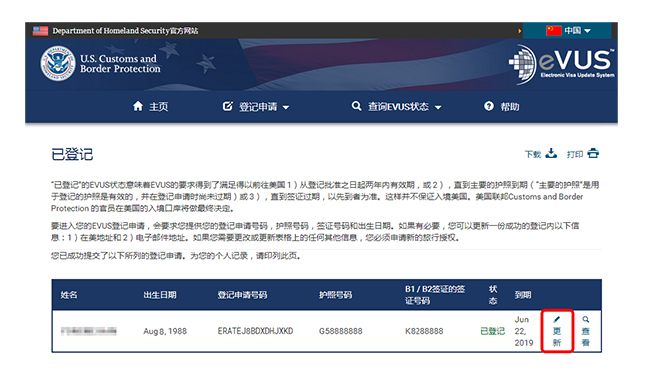The width and height of the screenshot is (650, 379).
Task: Click the home icon beside 主页
Action: pos(138,106)
